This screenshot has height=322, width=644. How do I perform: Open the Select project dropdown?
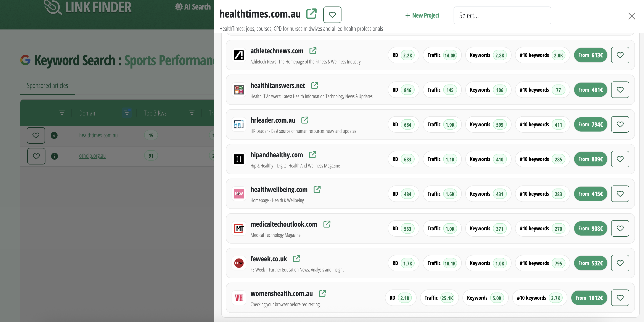(x=502, y=16)
